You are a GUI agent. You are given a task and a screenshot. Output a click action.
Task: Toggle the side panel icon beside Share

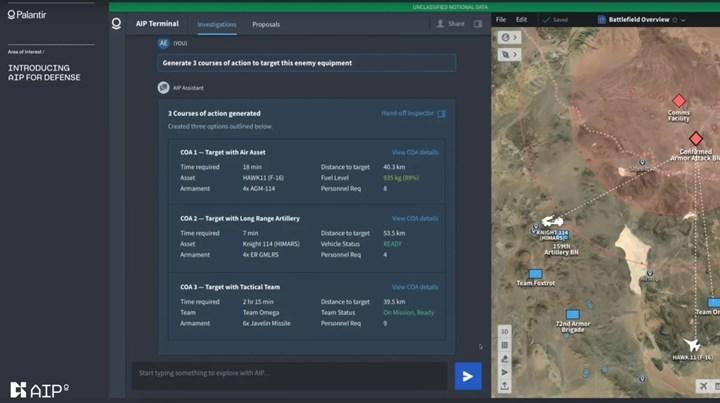click(x=478, y=23)
